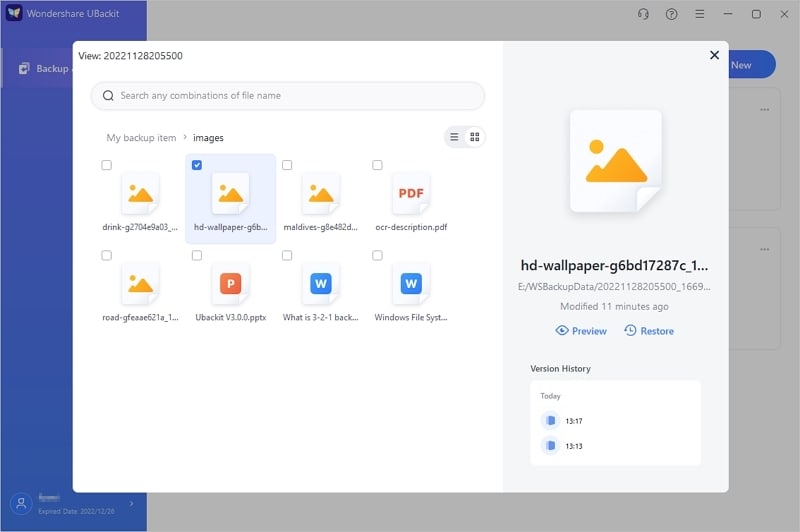Viewport: 800px width, 532px height.
Task: Click the eye icon beside Preview
Action: tap(562, 331)
